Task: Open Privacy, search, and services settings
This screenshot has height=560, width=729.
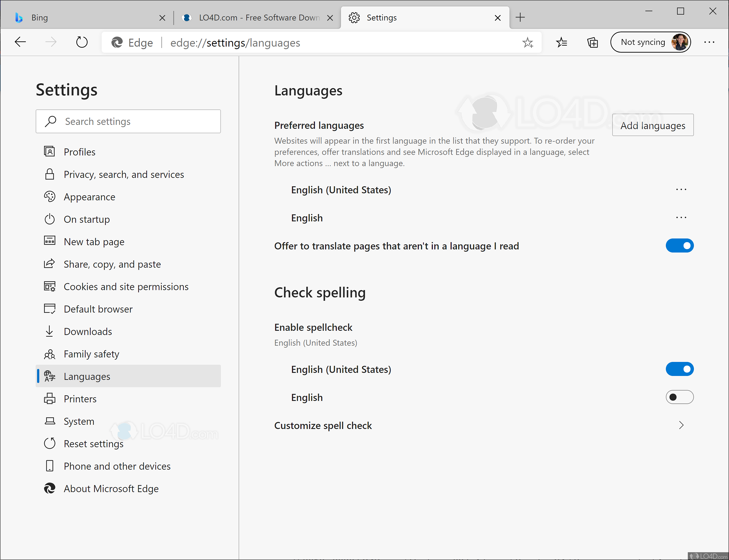Action: 124,174
